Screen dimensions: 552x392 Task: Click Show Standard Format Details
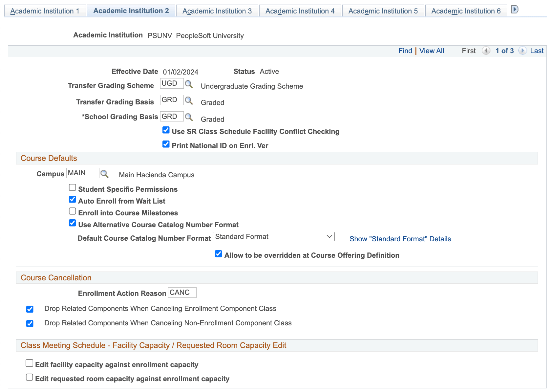point(400,239)
